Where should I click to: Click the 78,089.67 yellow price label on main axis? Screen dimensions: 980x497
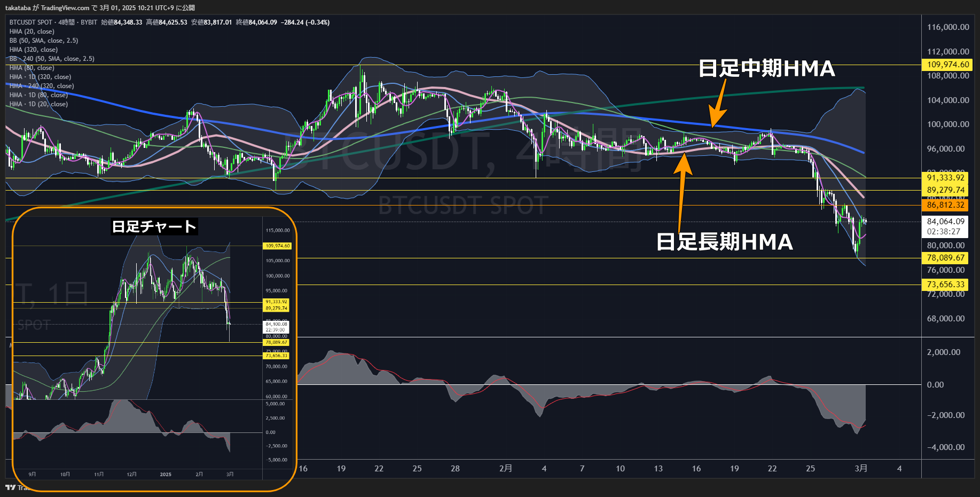[946, 258]
